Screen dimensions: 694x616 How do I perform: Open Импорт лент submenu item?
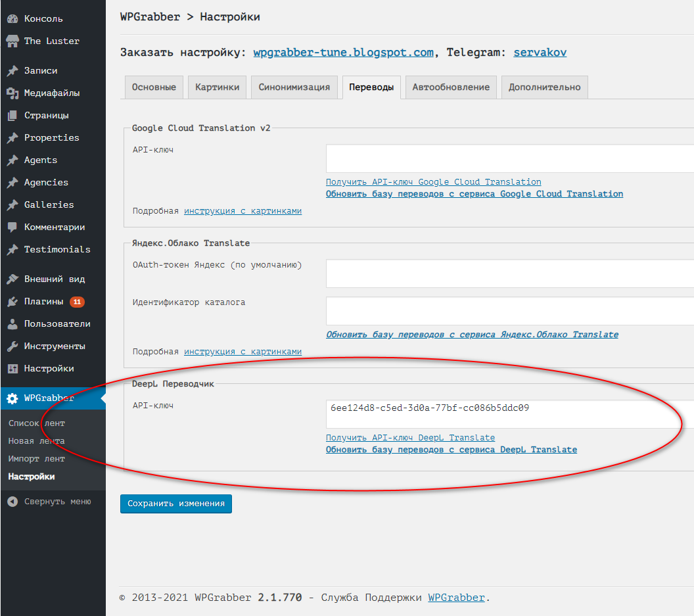pyautogui.click(x=36, y=459)
